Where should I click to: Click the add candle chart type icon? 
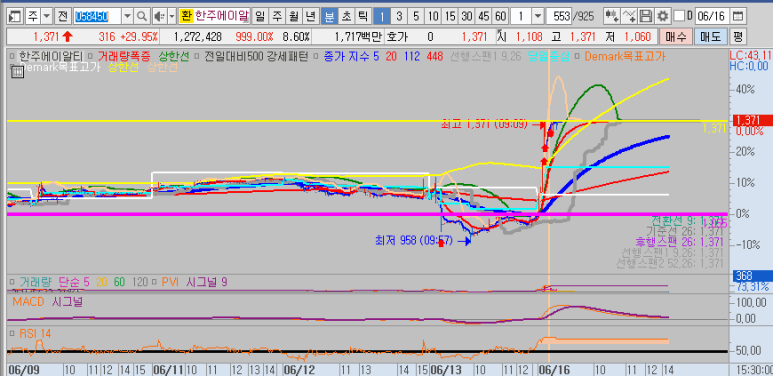(612, 16)
